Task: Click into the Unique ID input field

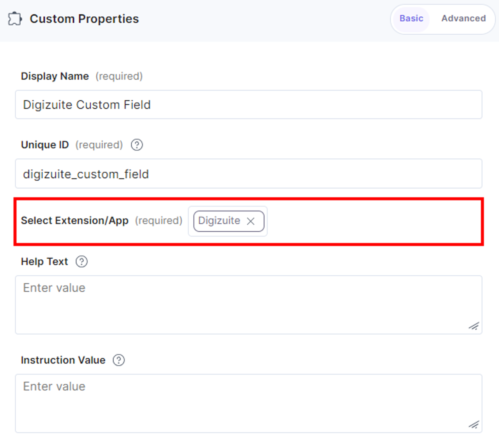Action: [249, 174]
